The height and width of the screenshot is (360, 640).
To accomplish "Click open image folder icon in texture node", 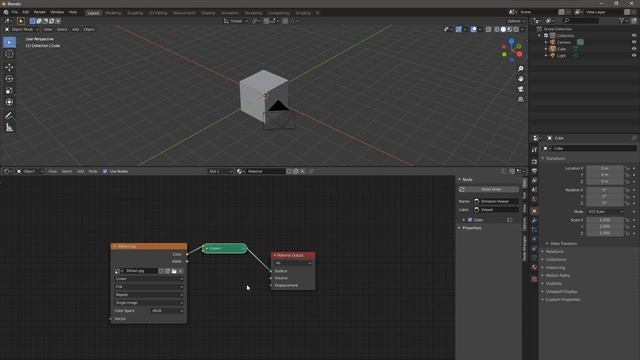I will point(174,271).
